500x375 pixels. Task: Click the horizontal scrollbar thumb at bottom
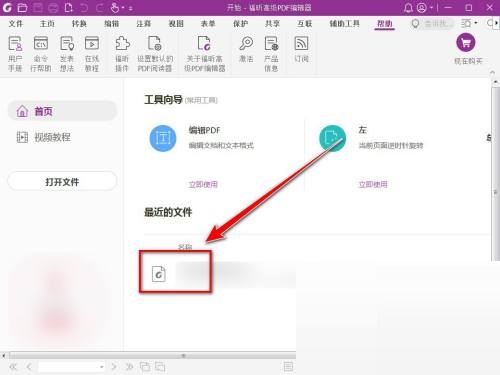153,356
